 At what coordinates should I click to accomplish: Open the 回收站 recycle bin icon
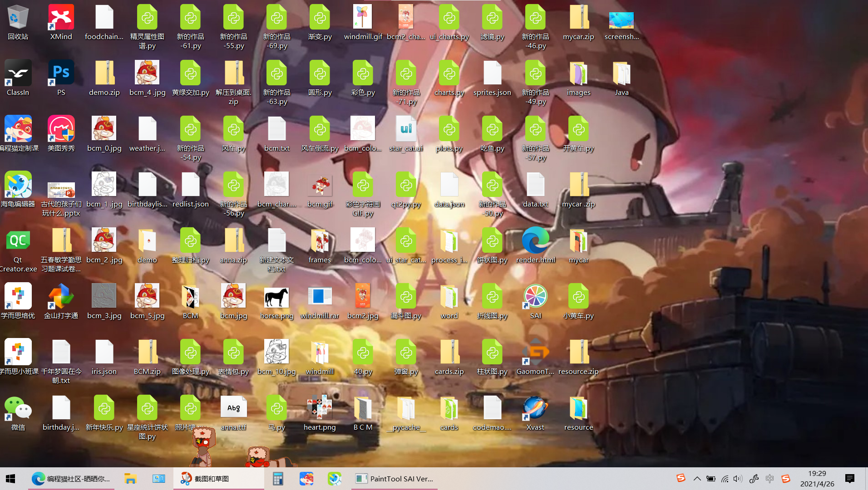click(18, 22)
